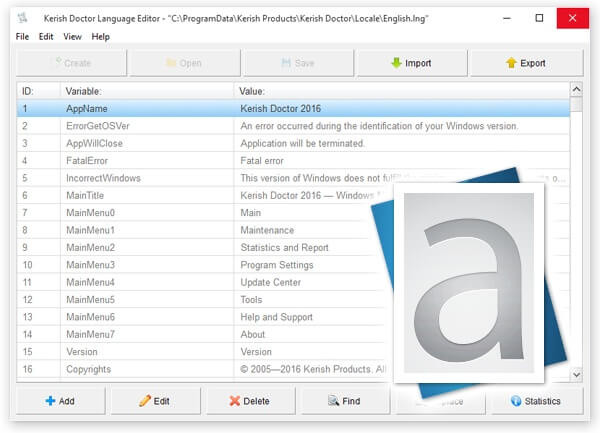Click the ID 15 cell
This screenshot has height=433, width=600.
click(x=38, y=352)
